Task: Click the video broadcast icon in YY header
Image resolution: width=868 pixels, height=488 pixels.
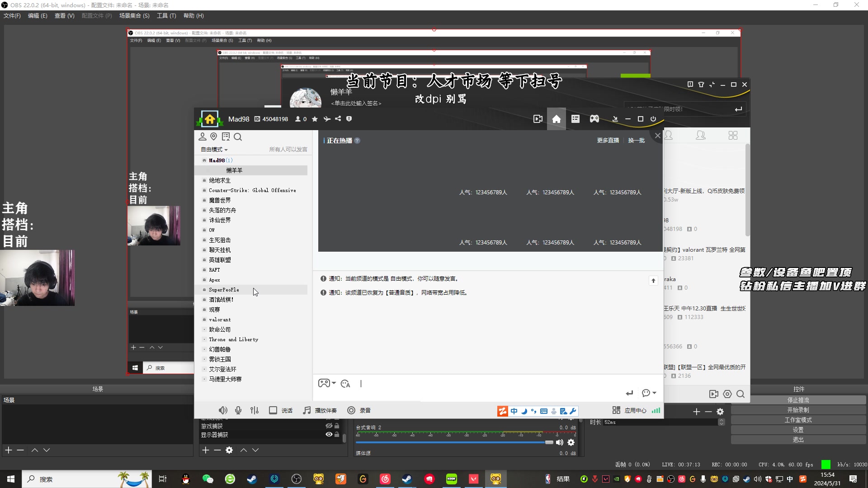Action: (538, 119)
